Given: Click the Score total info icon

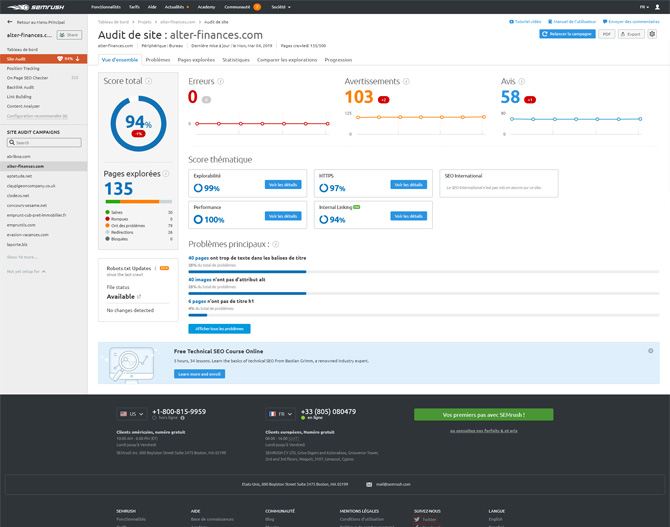Looking at the screenshot, I should click(149, 81).
